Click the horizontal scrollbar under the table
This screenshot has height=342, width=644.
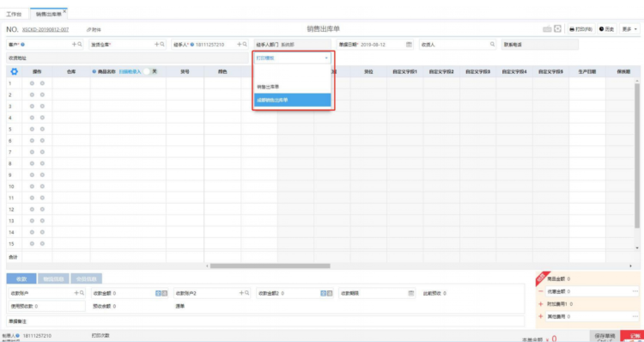(x=270, y=266)
